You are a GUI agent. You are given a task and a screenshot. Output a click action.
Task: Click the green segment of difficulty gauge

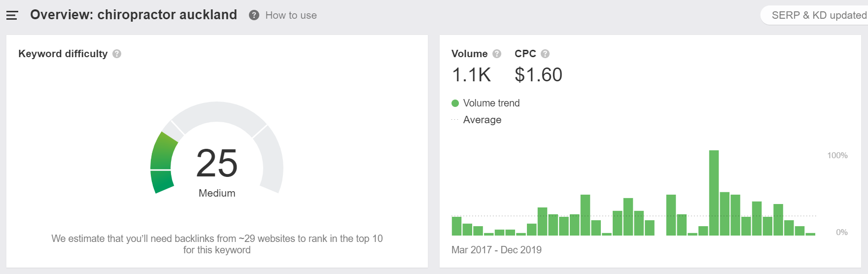[162, 163]
